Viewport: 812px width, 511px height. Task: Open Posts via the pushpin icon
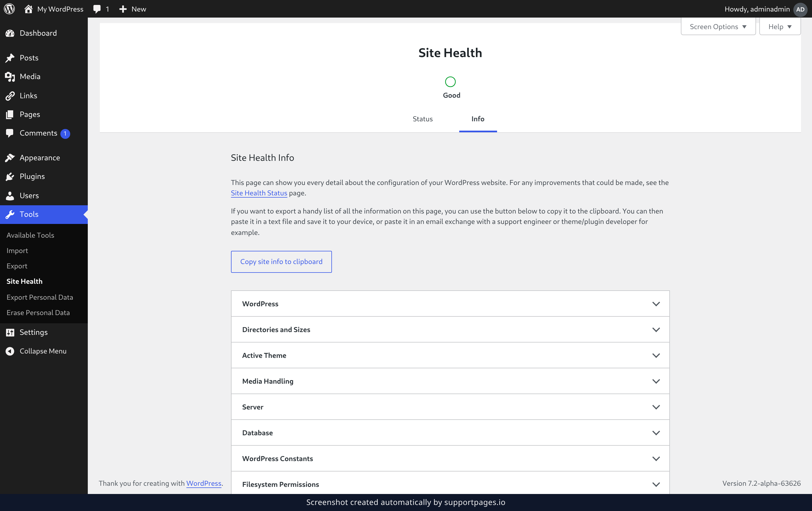[x=10, y=58]
